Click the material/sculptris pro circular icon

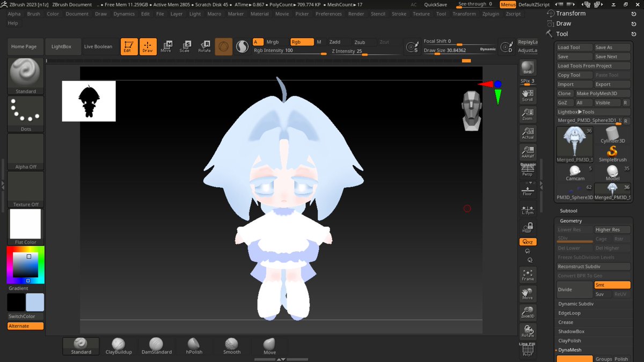242,47
